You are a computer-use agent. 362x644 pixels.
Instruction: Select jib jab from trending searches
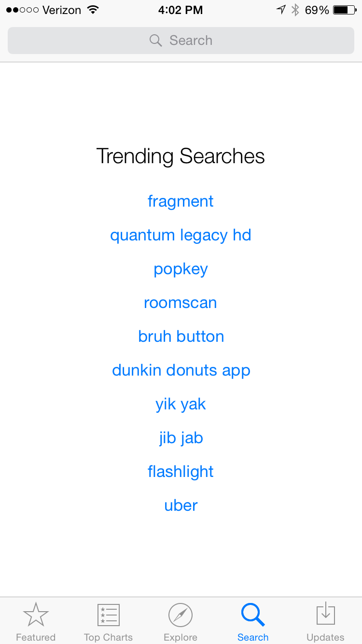click(x=181, y=438)
